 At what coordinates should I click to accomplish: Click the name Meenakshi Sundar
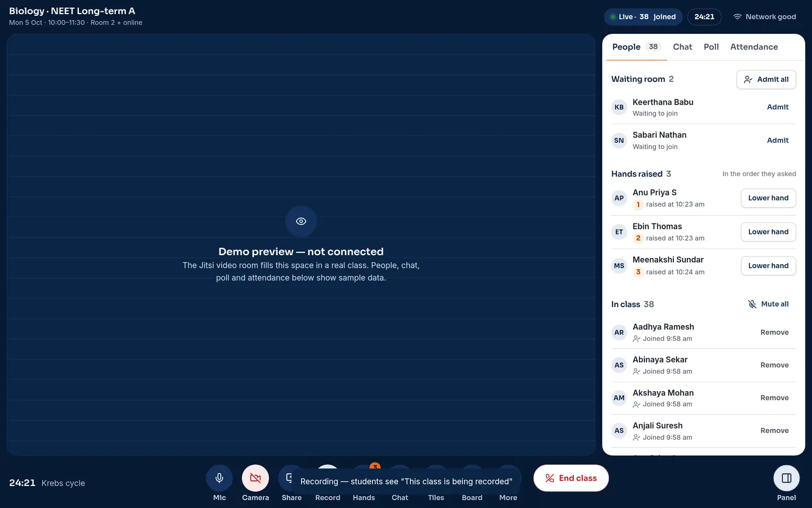(x=668, y=260)
